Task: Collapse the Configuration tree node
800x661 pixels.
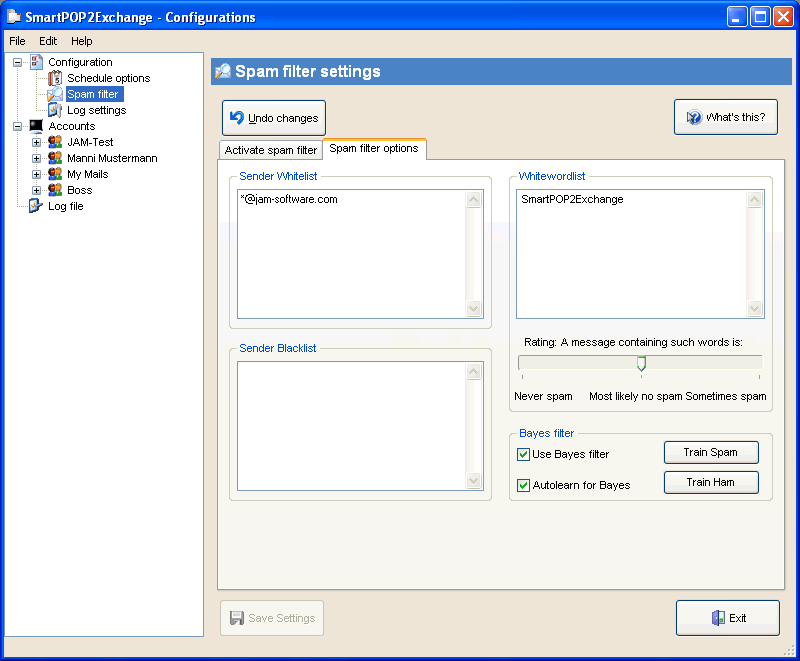Action: point(17,62)
